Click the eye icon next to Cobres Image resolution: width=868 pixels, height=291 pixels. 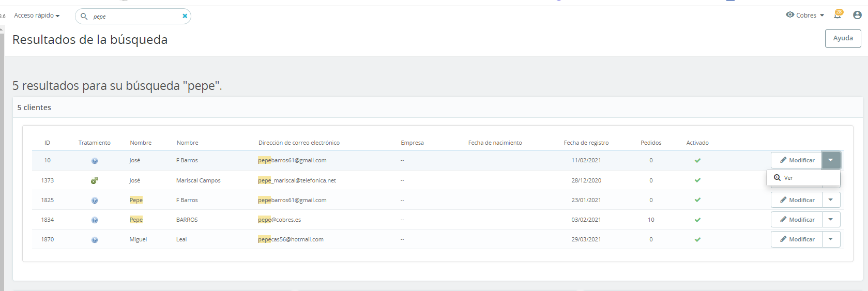[790, 15]
